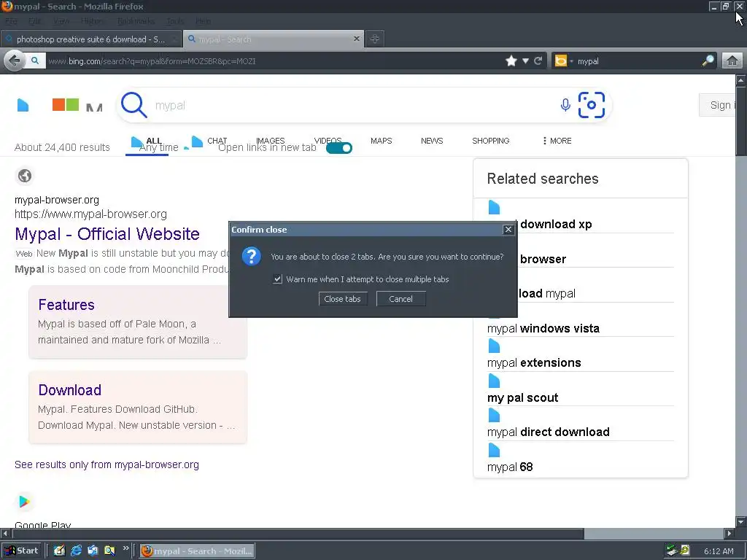Open the Bookmarks menu
The width and height of the screenshot is (747, 560).
[x=136, y=21]
